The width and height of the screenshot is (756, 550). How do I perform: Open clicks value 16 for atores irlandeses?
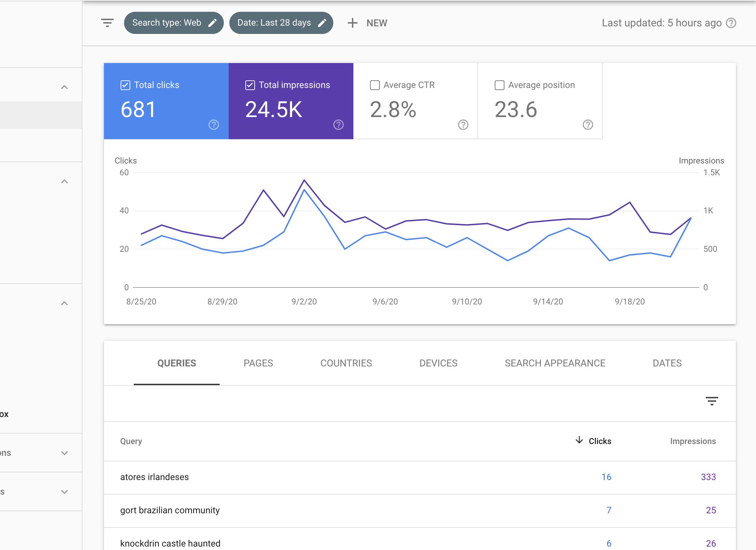tap(606, 477)
